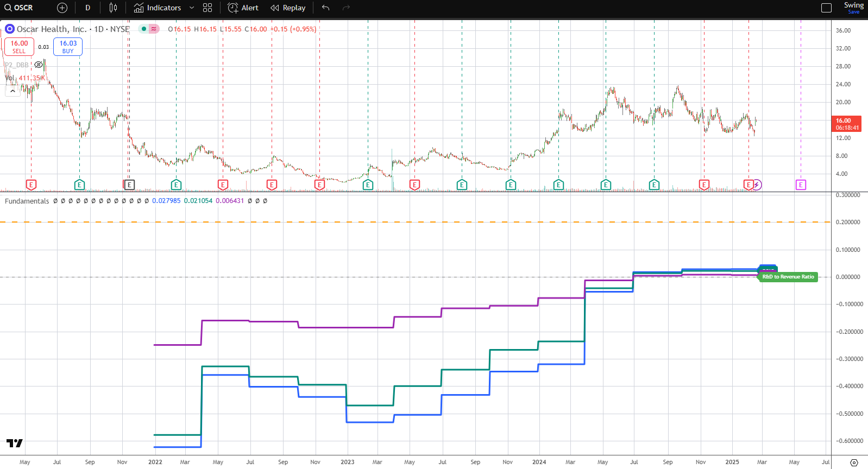
Task: Click the 2022 time axis label
Action: pos(155,462)
